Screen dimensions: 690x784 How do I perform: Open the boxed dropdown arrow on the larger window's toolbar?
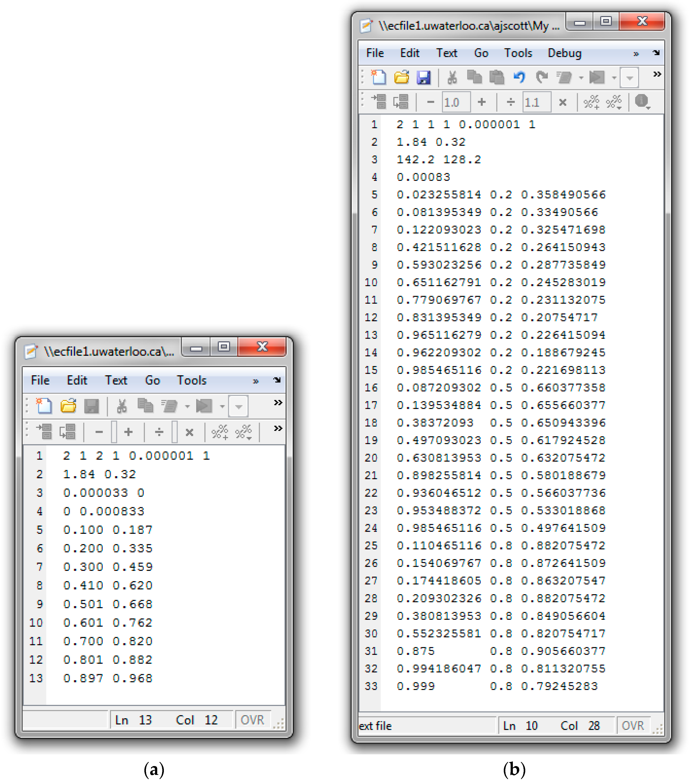(x=629, y=78)
